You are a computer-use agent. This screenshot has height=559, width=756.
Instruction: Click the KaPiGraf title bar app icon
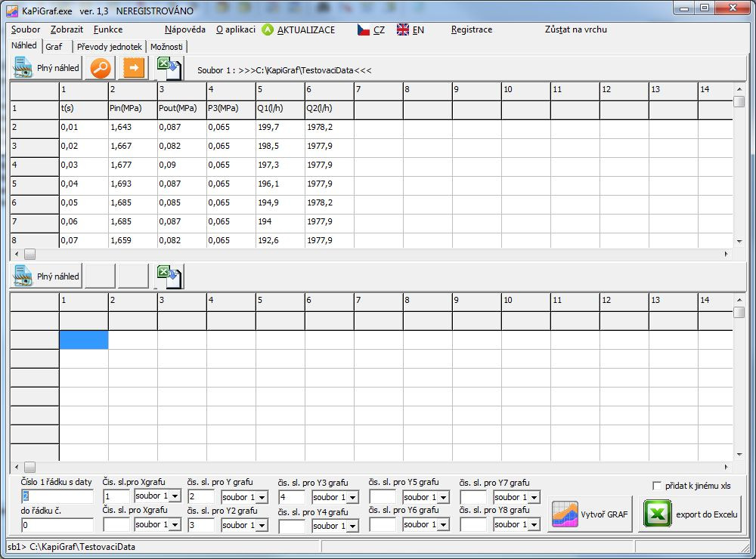pyautogui.click(x=12, y=10)
